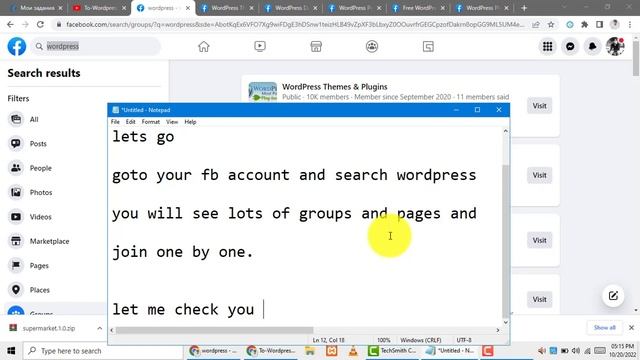
Task: Open Facebook Groups icon in top nav
Action: click(x=372, y=47)
